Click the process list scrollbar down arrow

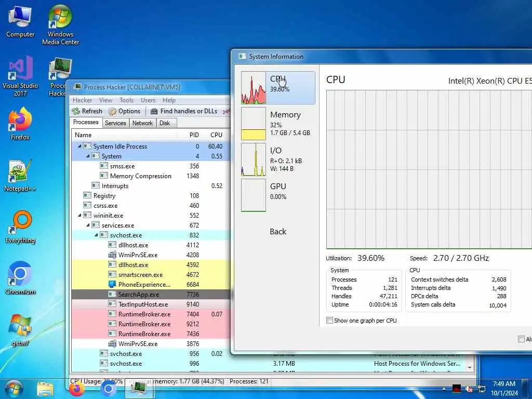[x=470, y=367]
